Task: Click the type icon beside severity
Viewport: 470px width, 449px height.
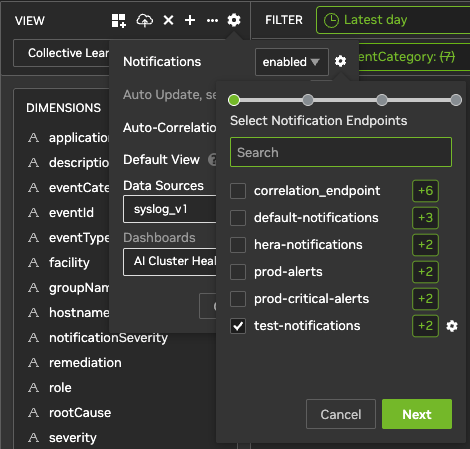Action: tap(33, 438)
